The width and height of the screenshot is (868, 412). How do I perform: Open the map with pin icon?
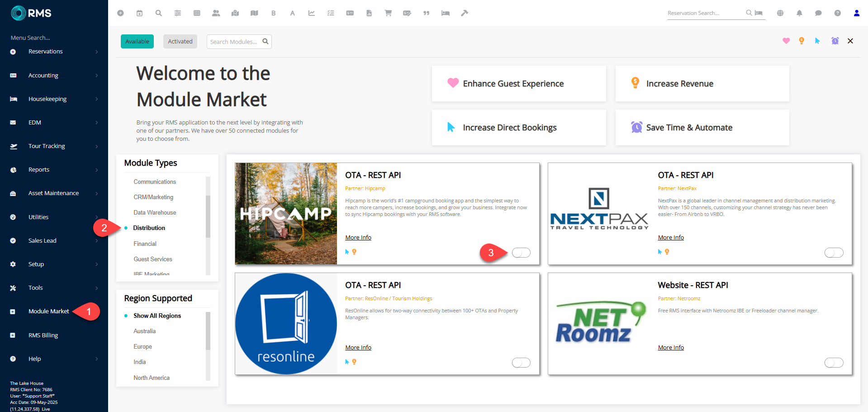[235, 13]
